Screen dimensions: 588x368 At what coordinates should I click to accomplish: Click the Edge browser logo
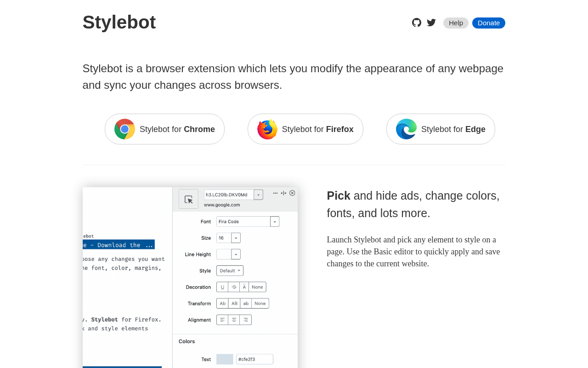click(x=406, y=129)
